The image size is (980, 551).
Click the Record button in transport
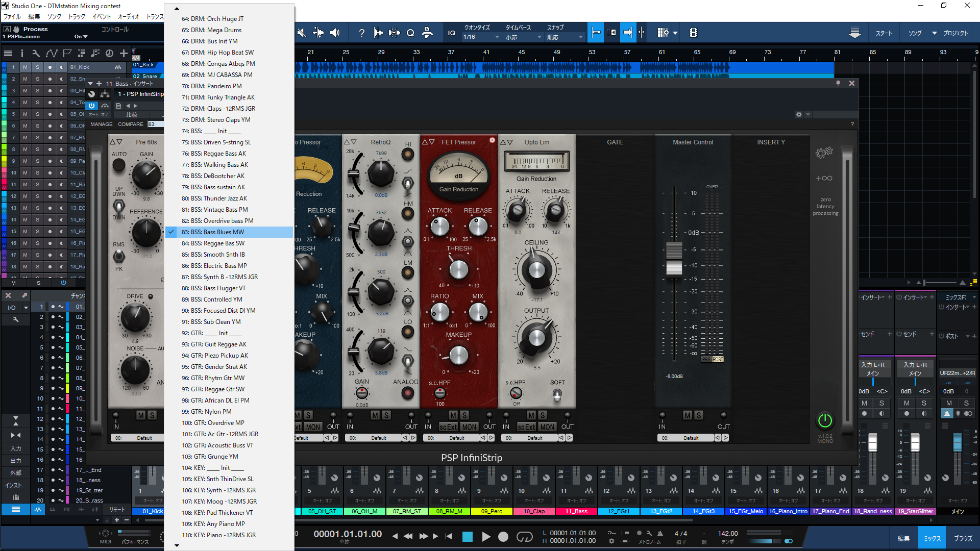503,536
